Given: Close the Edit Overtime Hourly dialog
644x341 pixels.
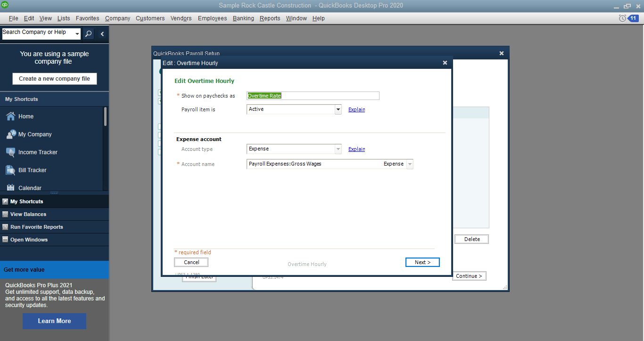Looking at the screenshot, I should pyautogui.click(x=445, y=63).
